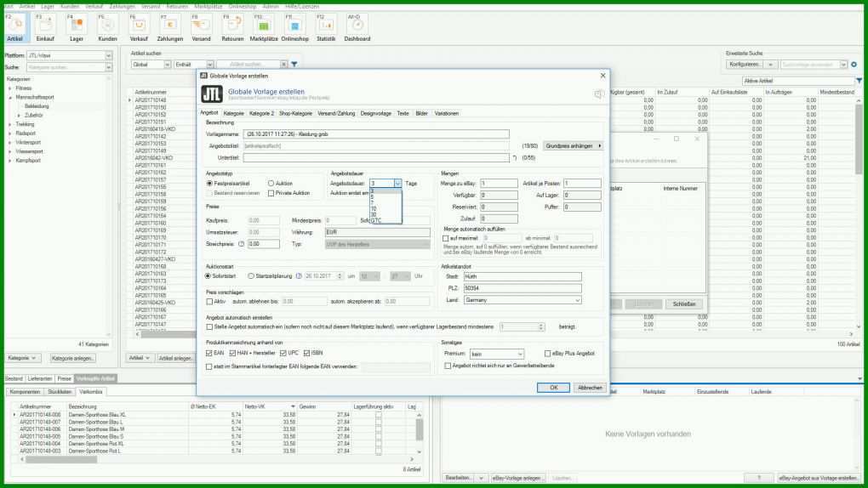The height and width of the screenshot is (488, 868).
Task: Switch to the Bilder tab
Action: pyautogui.click(x=421, y=113)
